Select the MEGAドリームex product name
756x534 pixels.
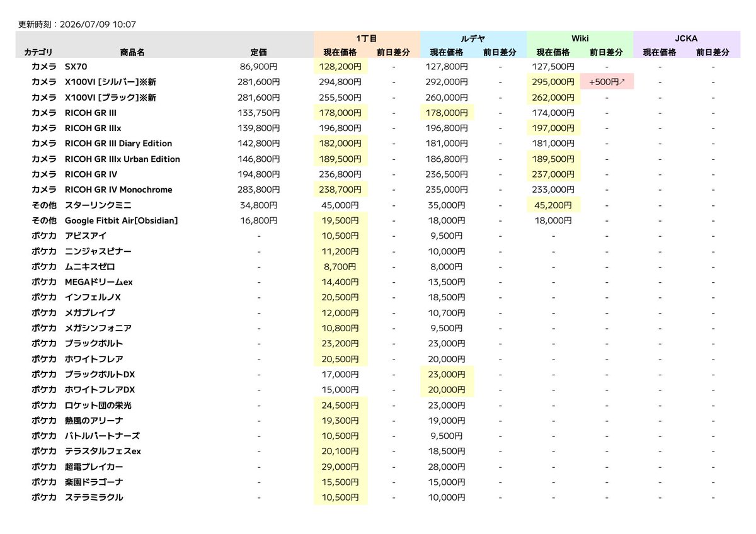pos(98,282)
